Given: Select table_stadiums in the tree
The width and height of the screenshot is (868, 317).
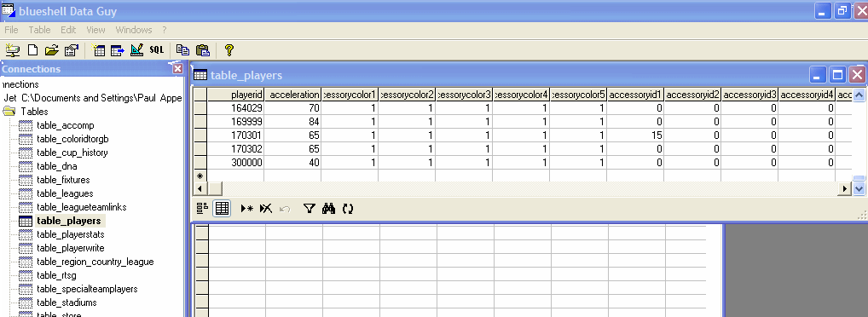Looking at the screenshot, I should 67,303.
